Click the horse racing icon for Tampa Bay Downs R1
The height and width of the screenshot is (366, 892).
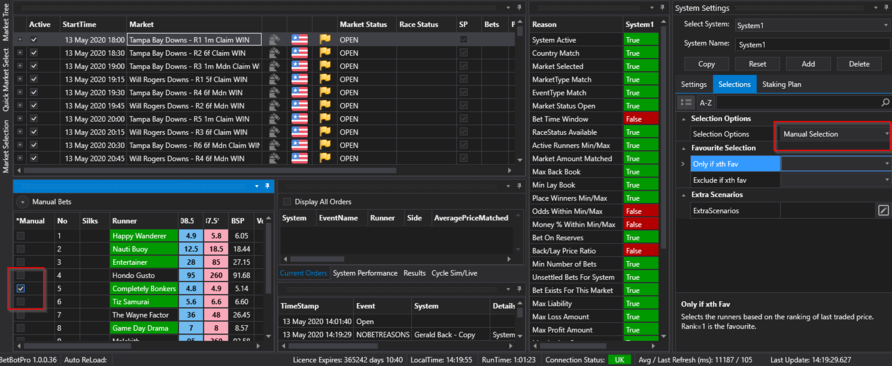tap(274, 40)
